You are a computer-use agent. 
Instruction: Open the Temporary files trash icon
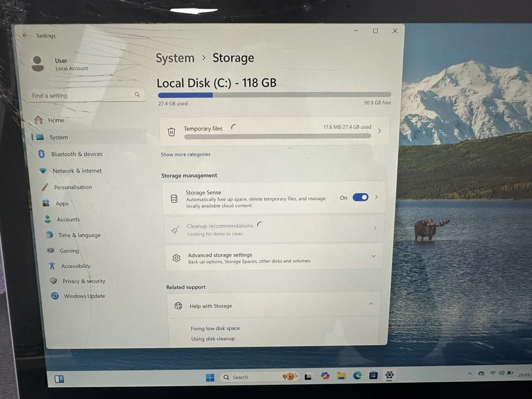[x=171, y=131]
